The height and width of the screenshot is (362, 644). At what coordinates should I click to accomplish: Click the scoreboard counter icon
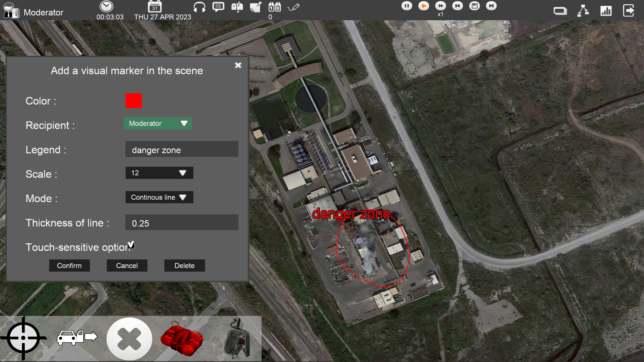274,7
